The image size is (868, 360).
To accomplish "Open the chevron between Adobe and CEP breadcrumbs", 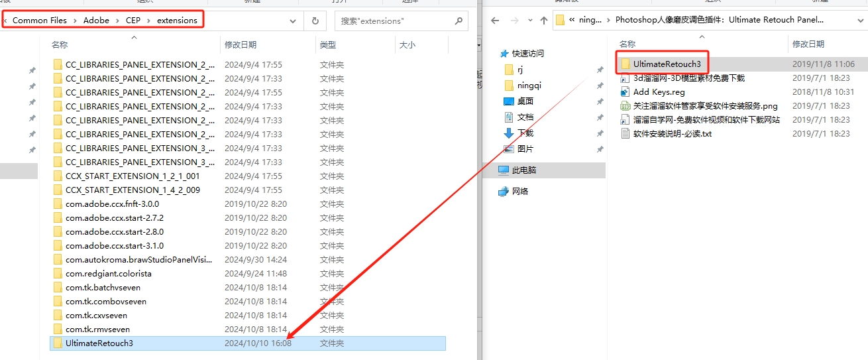I will pos(118,21).
